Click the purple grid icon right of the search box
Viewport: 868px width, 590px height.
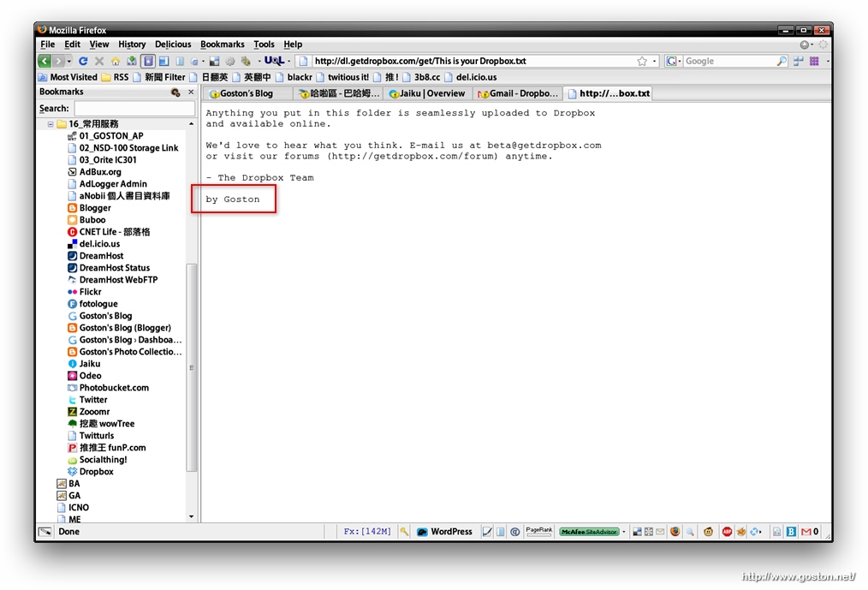point(814,61)
